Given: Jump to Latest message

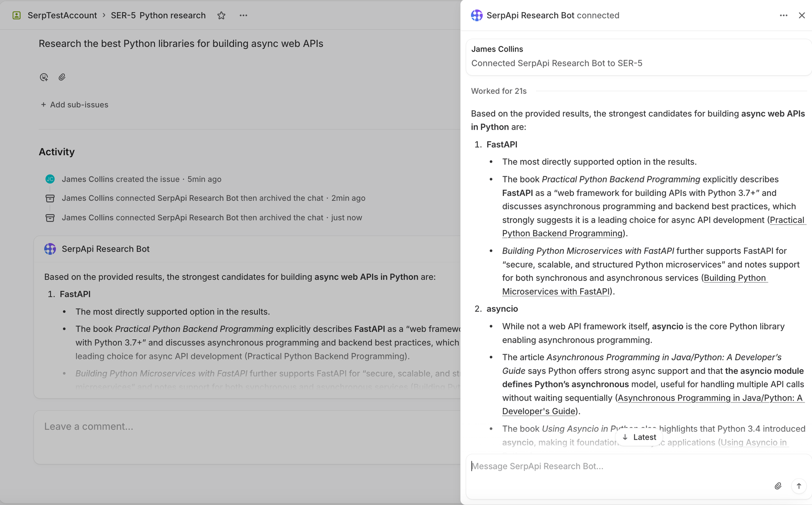Looking at the screenshot, I should pyautogui.click(x=639, y=437).
